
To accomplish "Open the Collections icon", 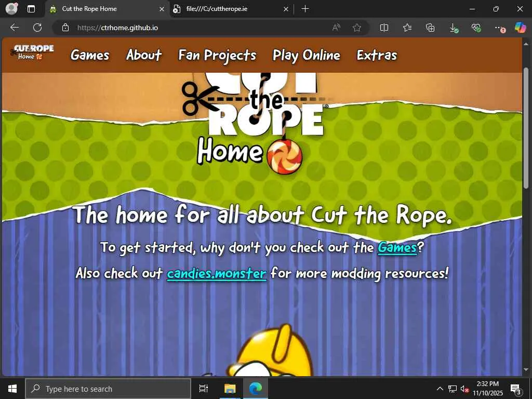I will tap(430, 28).
